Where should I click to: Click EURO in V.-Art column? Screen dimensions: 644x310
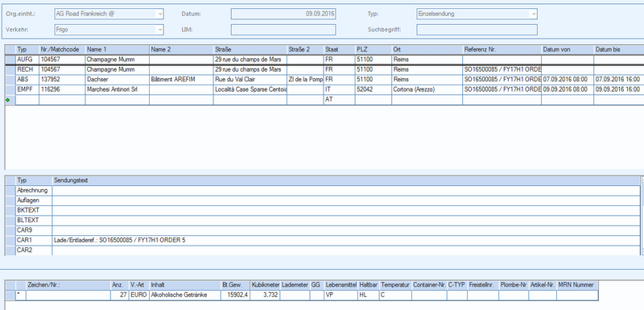click(139, 295)
